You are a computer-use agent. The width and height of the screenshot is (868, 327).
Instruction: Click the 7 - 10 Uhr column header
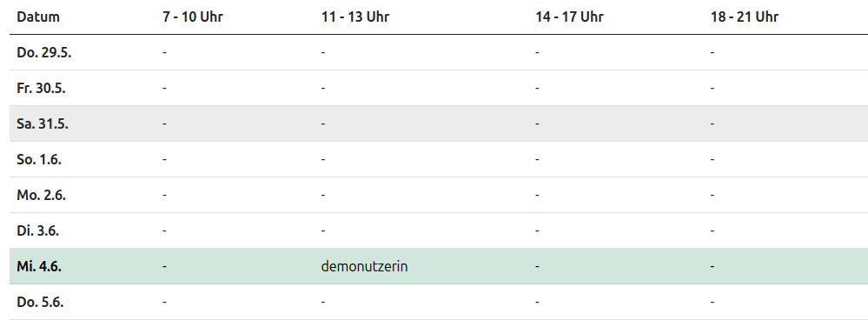click(193, 17)
